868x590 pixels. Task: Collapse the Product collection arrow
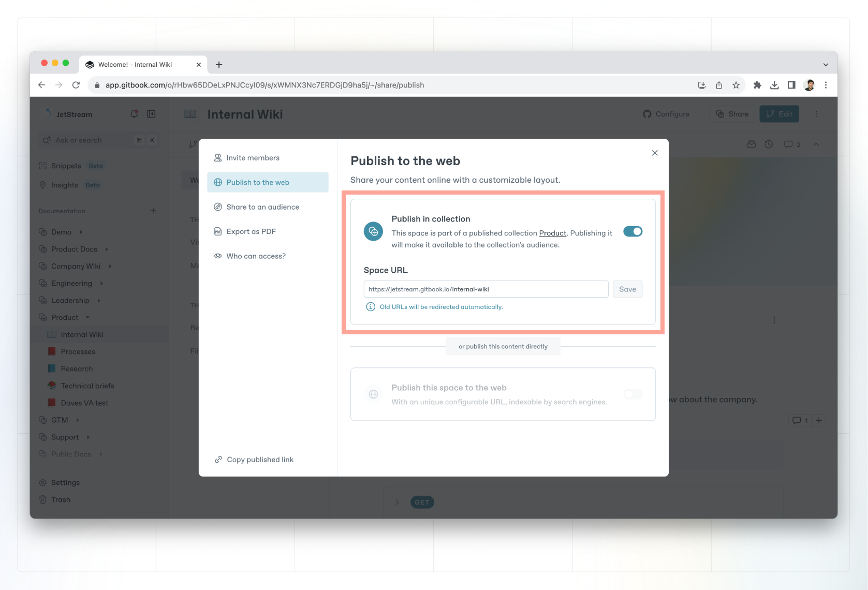(87, 317)
